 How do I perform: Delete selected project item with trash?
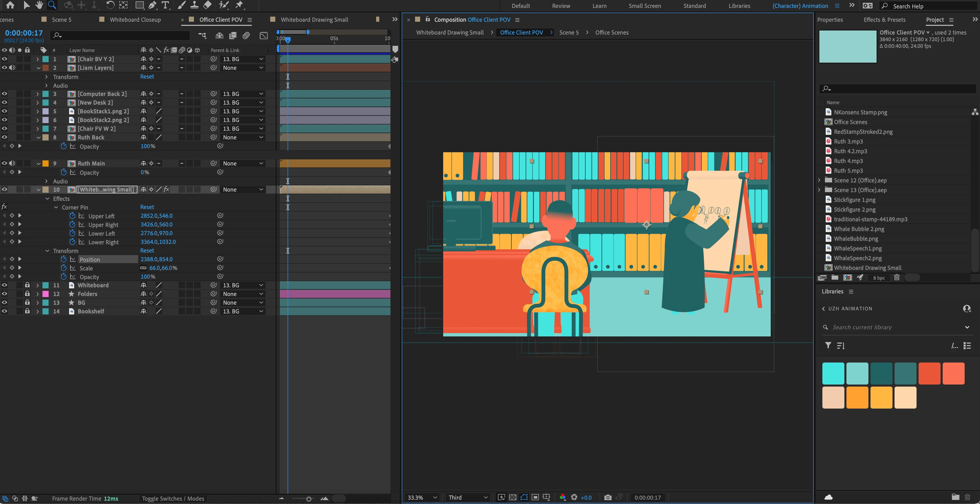coord(896,278)
